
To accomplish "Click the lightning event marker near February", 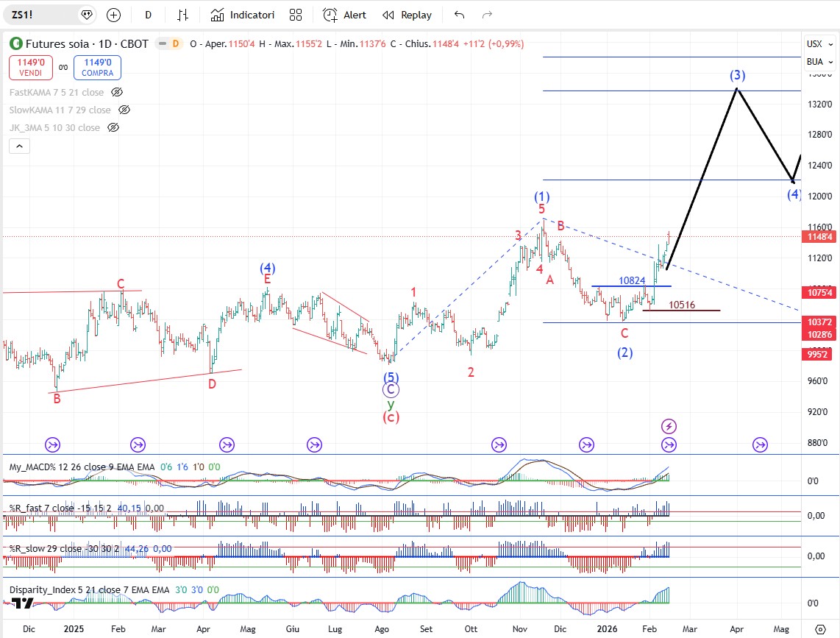I will [669, 426].
